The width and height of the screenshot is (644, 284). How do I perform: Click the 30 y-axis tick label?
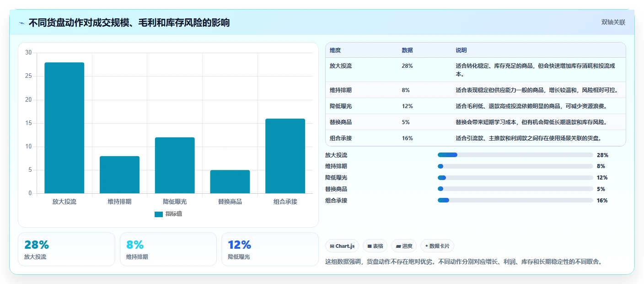pos(28,53)
